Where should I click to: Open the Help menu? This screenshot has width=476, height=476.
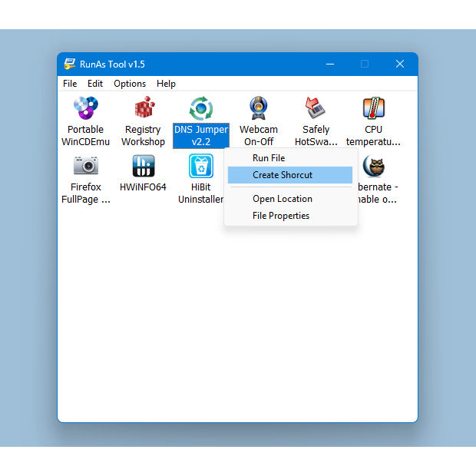[x=166, y=84]
